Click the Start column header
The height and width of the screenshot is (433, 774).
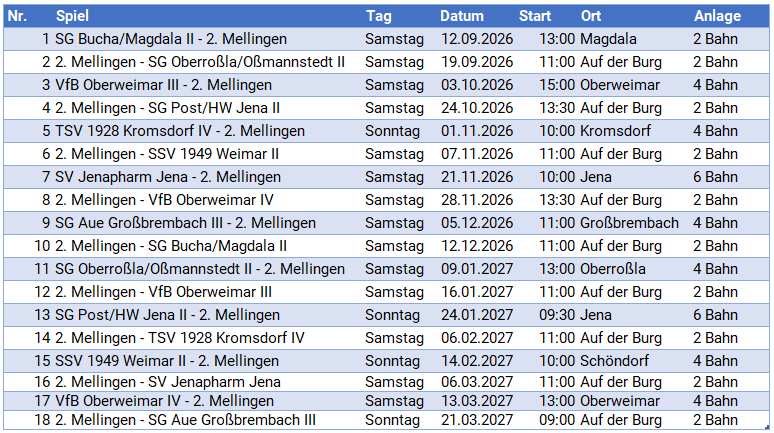pyautogui.click(x=535, y=16)
